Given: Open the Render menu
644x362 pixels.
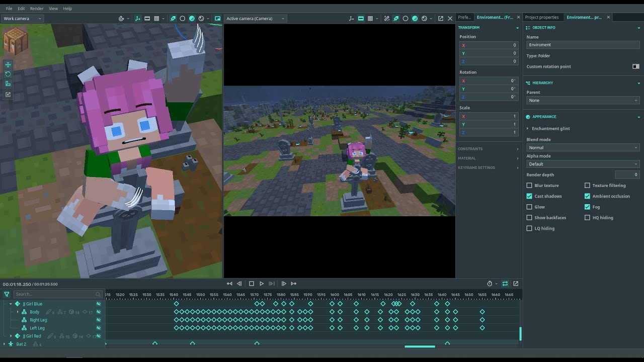Looking at the screenshot, I should coord(37,9).
